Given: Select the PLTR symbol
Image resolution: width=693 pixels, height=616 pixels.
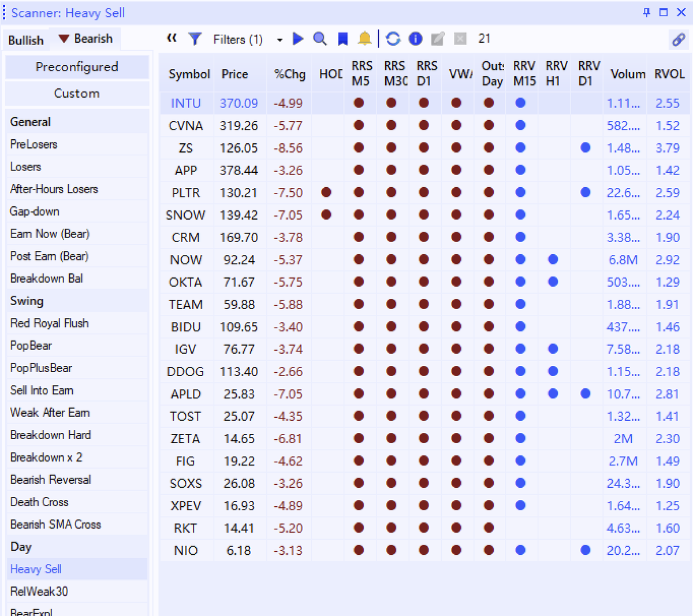Looking at the screenshot, I should 186,193.
